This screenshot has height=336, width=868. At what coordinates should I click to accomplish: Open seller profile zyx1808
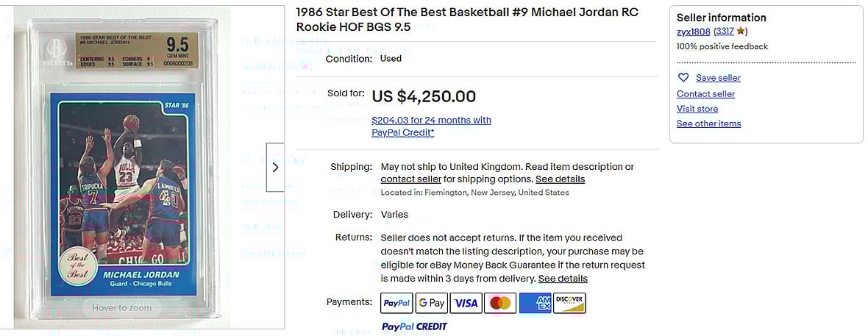(693, 32)
